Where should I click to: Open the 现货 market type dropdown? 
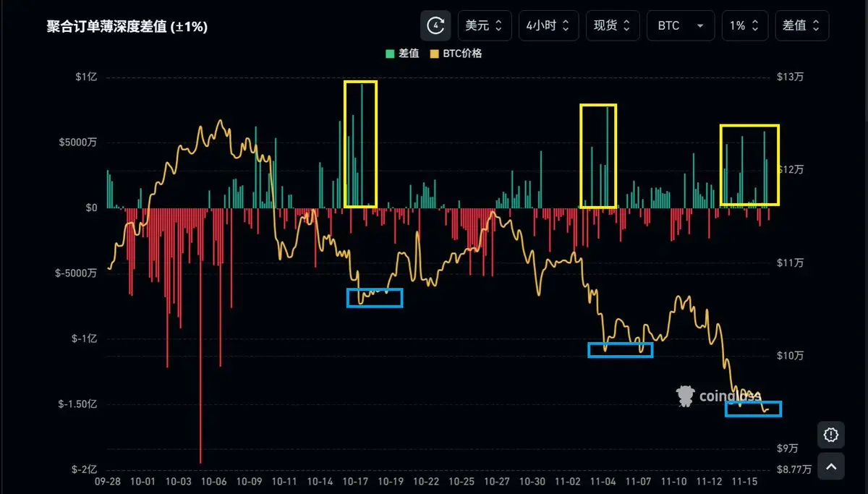click(x=613, y=25)
